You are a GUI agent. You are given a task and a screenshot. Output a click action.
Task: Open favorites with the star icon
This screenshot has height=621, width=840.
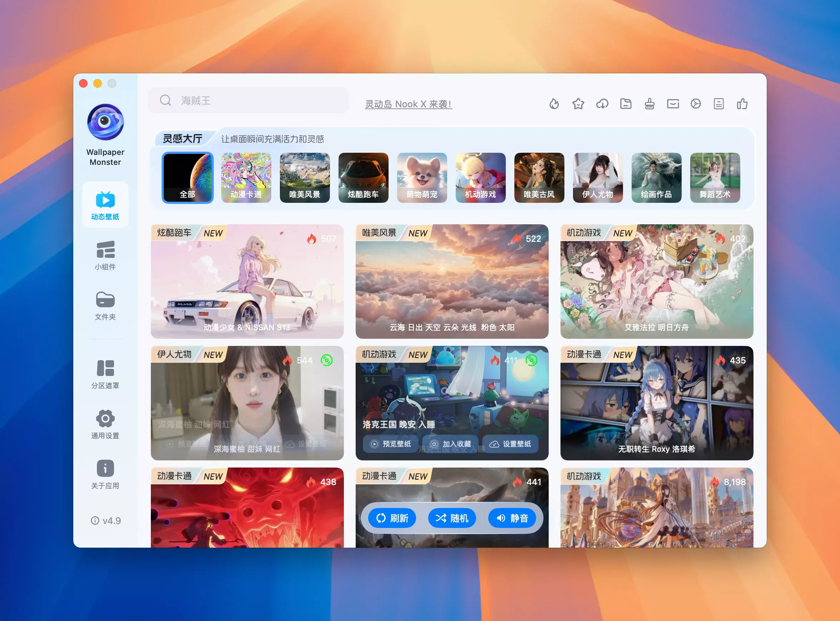point(578,104)
